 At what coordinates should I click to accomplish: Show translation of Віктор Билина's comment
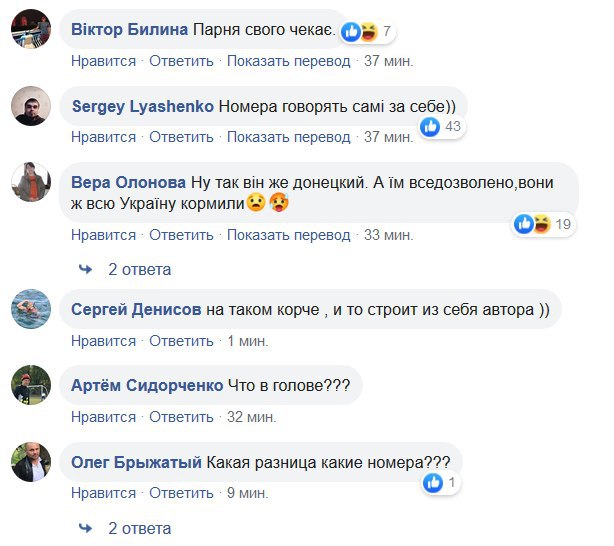289,61
